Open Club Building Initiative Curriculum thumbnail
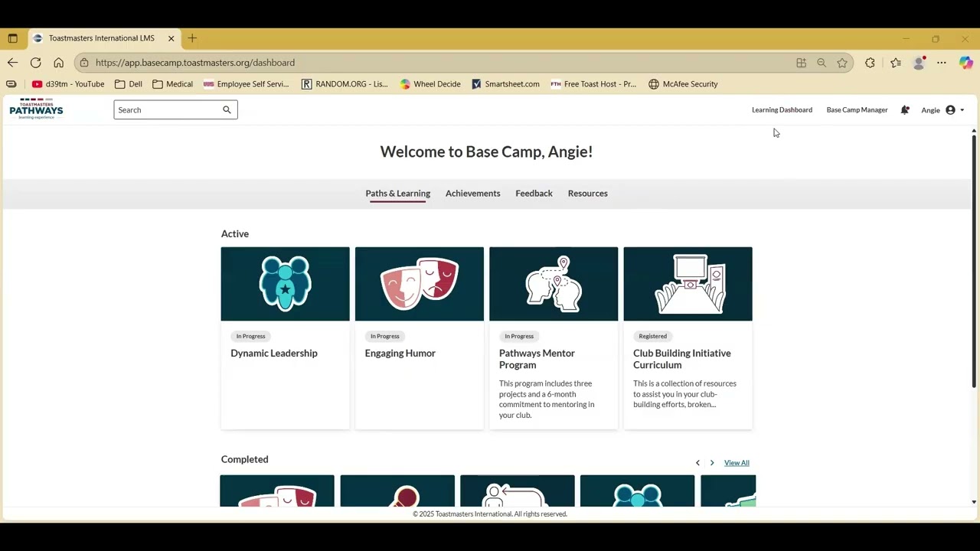 coord(688,284)
